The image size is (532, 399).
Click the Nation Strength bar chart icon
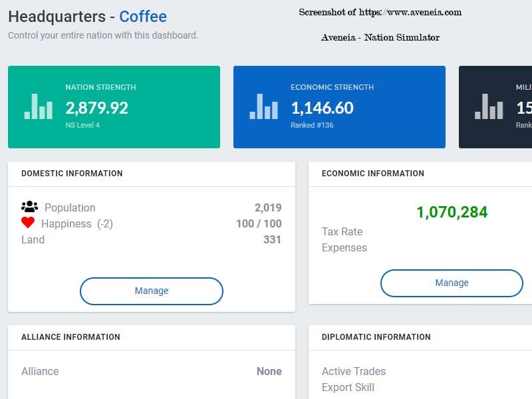click(x=39, y=106)
